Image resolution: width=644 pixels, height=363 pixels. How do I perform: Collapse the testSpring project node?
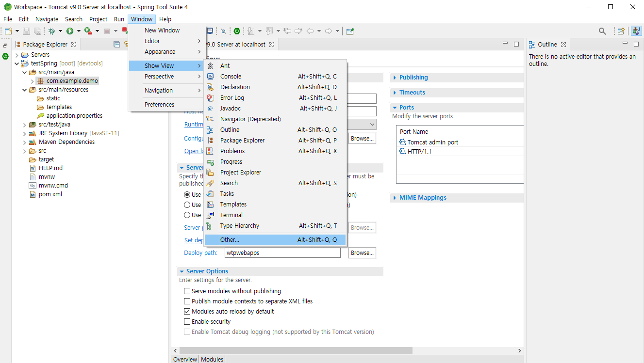(17, 63)
